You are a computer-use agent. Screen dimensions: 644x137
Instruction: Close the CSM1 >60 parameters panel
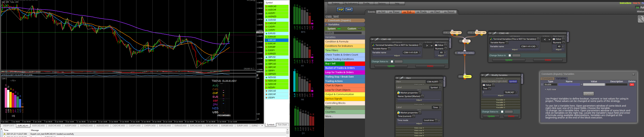[372, 39]
